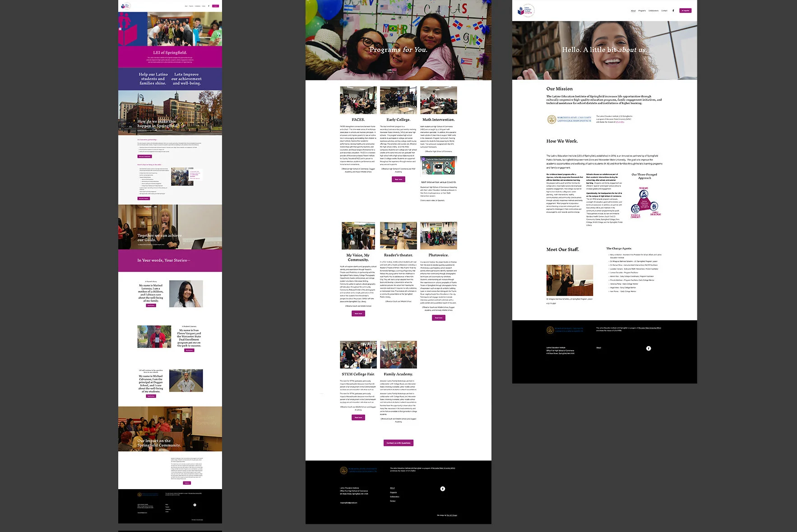
Task: Click the 'Our Impact on the Springfield Community' text
Action: tap(159, 443)
